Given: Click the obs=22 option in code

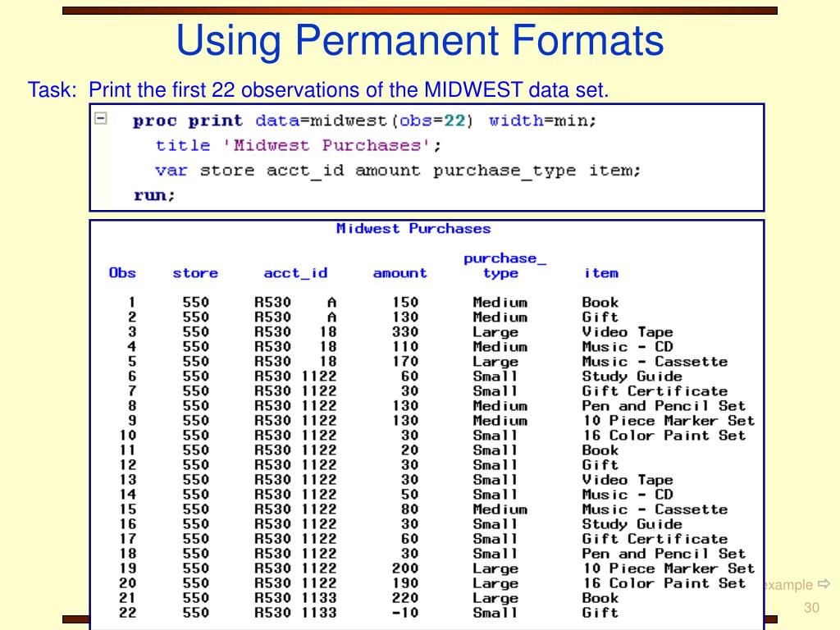Looking at the screenshot, I should pyautogui.click(x=433, y=121).
